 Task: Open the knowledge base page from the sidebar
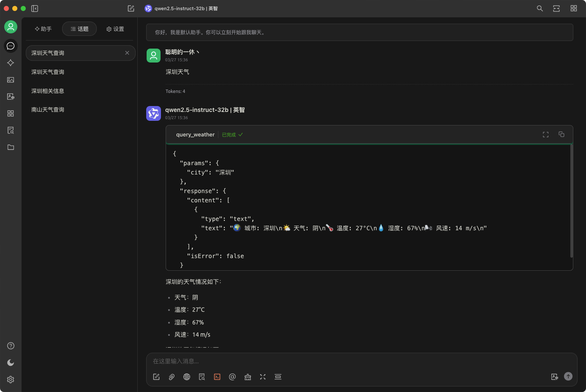coord(11,131)
